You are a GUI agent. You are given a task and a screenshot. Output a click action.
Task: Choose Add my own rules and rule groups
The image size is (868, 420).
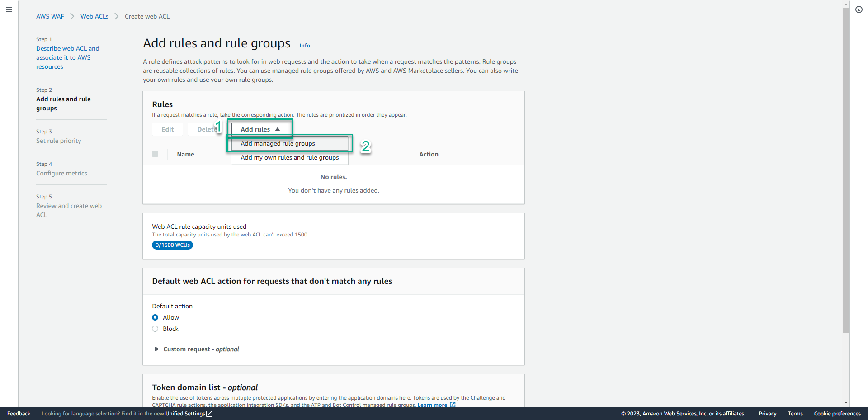(289, 157)
